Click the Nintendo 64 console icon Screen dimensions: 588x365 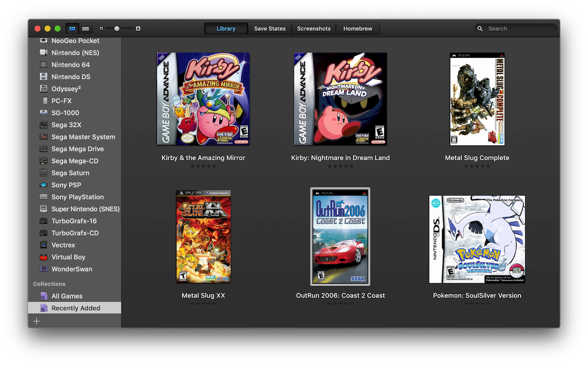tap(43, 65)
